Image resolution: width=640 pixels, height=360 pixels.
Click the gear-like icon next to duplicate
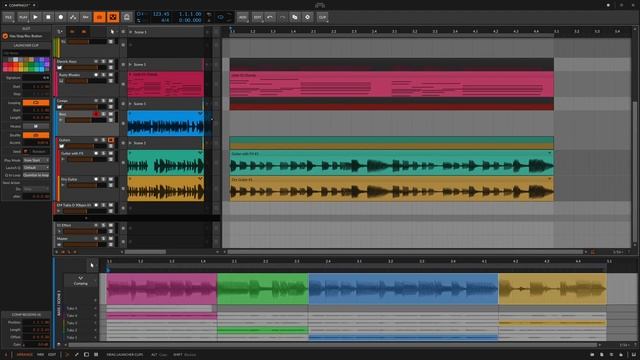click(x=307, y=17)
